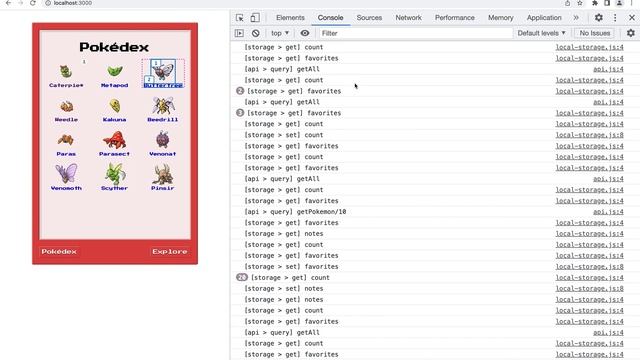
Task: Open the Paras Pokémon entry
Action: pyautogui.click(x=66, y=145)
